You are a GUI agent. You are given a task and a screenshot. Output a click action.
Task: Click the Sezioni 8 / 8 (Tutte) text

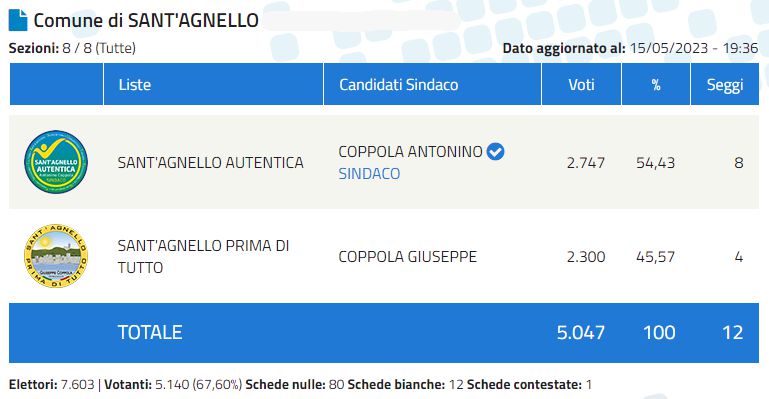pos(72,48)
